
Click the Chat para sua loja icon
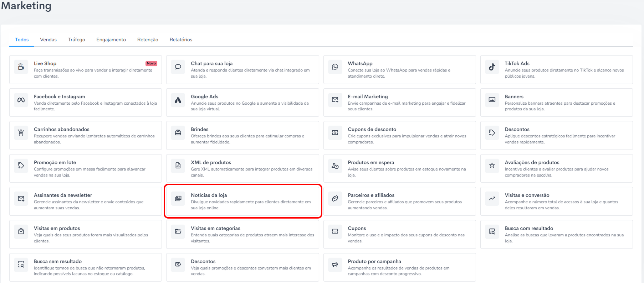(x=178, y=67)
